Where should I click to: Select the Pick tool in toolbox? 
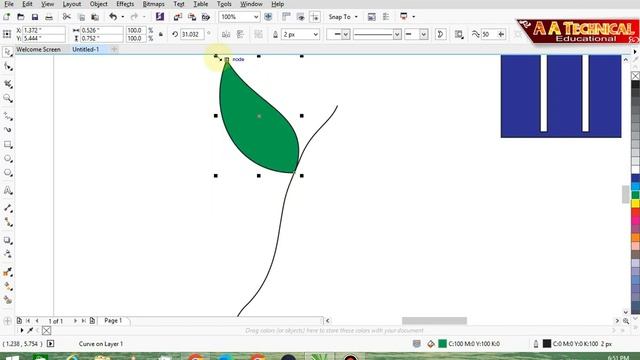pyautogui.click(x=7, y=52)
